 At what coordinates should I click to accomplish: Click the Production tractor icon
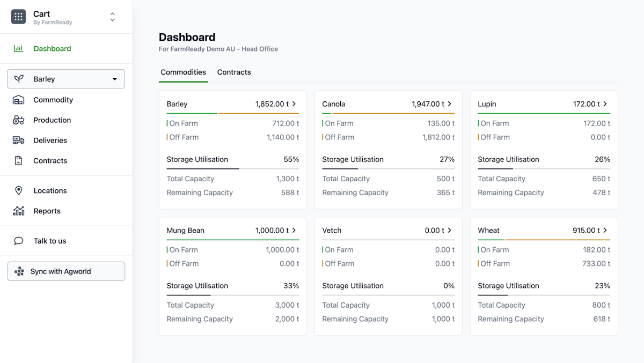pos(18,120)
